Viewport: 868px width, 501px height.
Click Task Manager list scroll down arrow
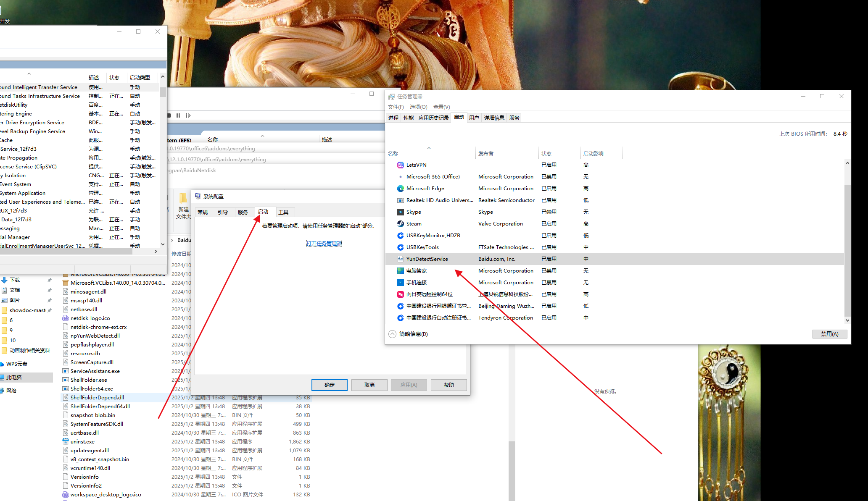click(x=847, y=320)
